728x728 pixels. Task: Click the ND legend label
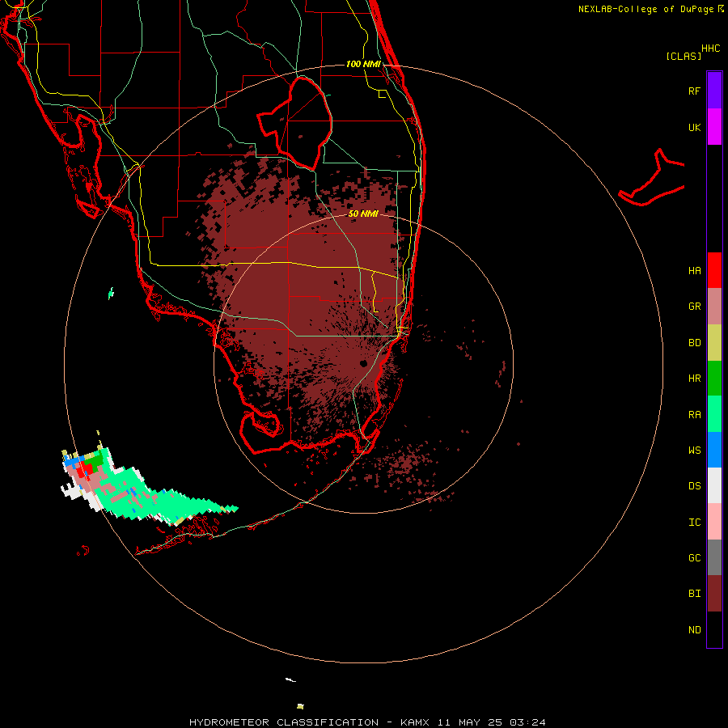pyautogui.click(x=694, y=630)
